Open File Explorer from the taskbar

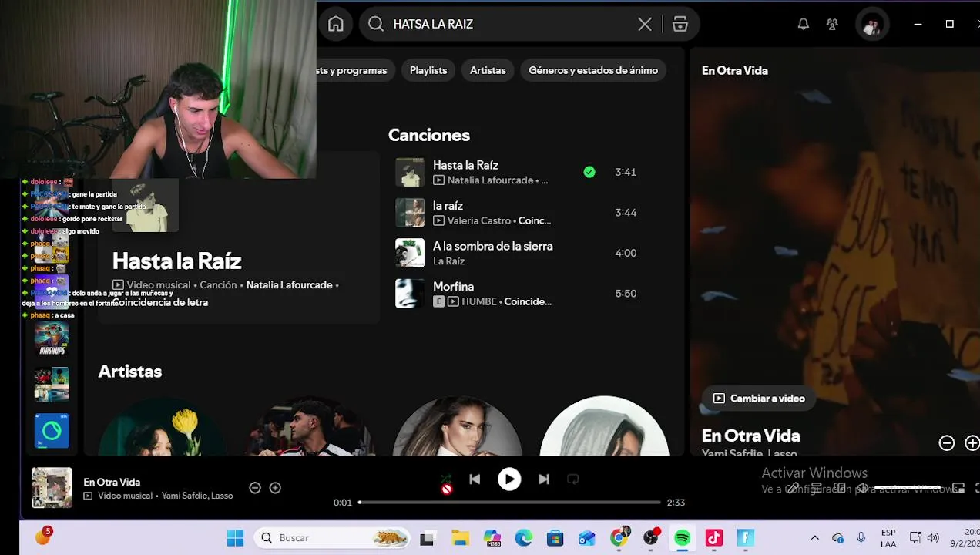(x=460, y=538)
